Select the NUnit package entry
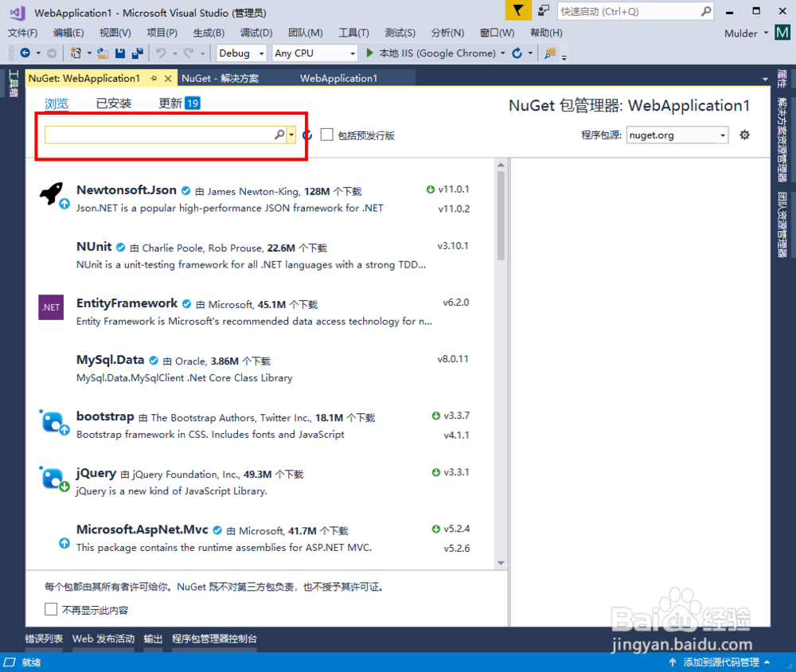This screenshot has width=796, height=672. point(260,255)
